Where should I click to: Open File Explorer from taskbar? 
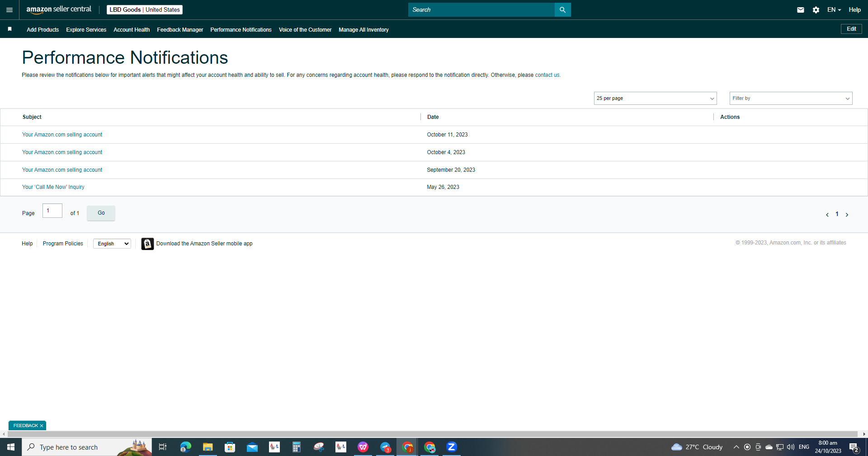pos(208,447)
